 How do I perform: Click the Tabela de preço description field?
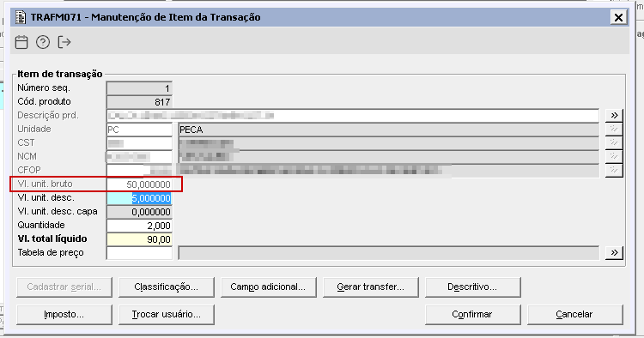[388, 253]
